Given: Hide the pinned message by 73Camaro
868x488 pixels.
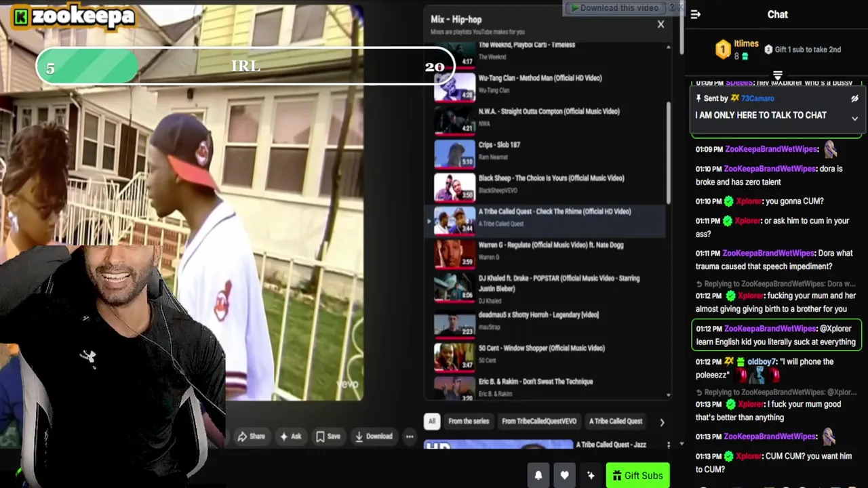Looking at the screenshot, I should point(854,98).
